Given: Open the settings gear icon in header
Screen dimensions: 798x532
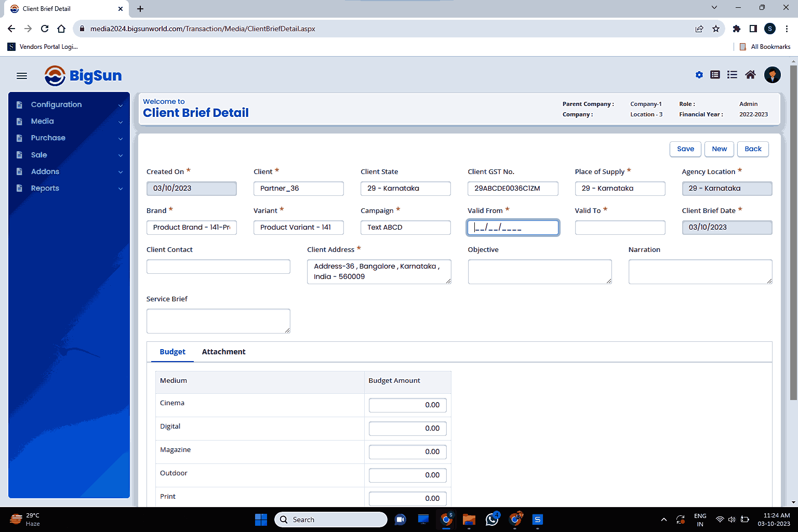Looking at the screenshot, I should click(x=699, y=75).
